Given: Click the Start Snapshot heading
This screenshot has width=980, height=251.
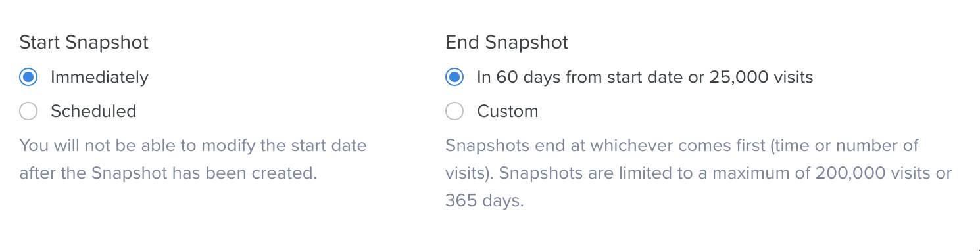Looking at the screenshot, I should (x=84, y=43).
